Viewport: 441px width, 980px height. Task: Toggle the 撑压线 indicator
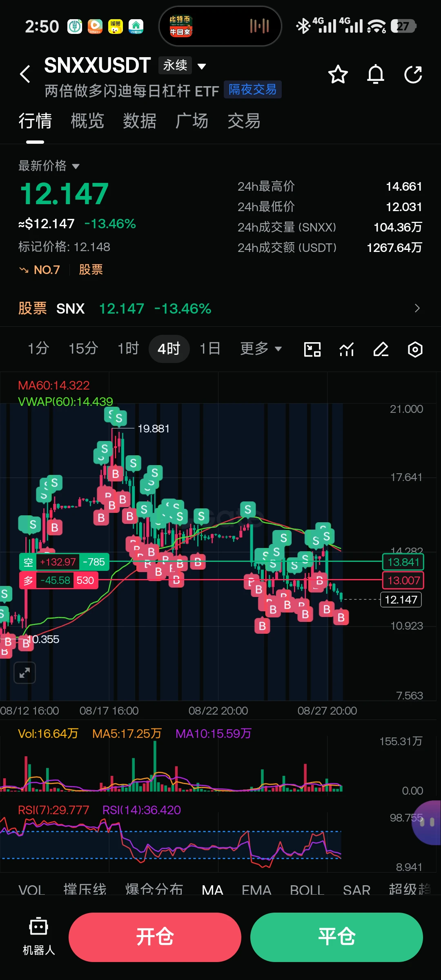pyautogui.click(x=85, y=890)
